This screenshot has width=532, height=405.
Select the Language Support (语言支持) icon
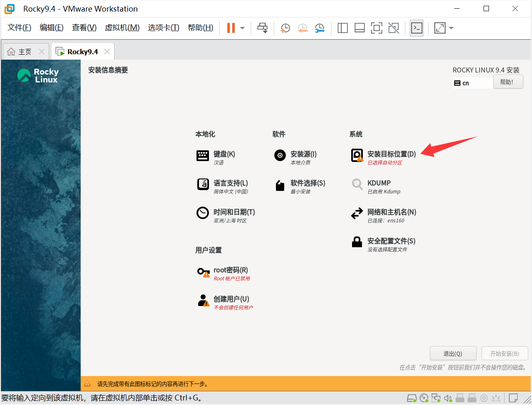tap(203, 184)
